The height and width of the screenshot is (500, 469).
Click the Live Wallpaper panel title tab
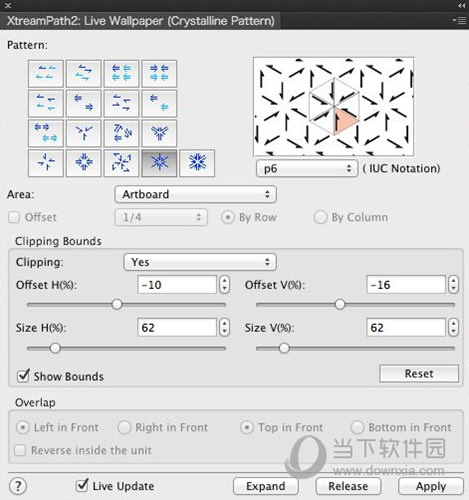coord(141,21)
